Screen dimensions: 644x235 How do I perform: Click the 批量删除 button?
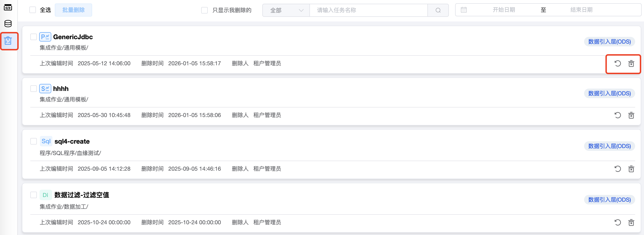73,10
